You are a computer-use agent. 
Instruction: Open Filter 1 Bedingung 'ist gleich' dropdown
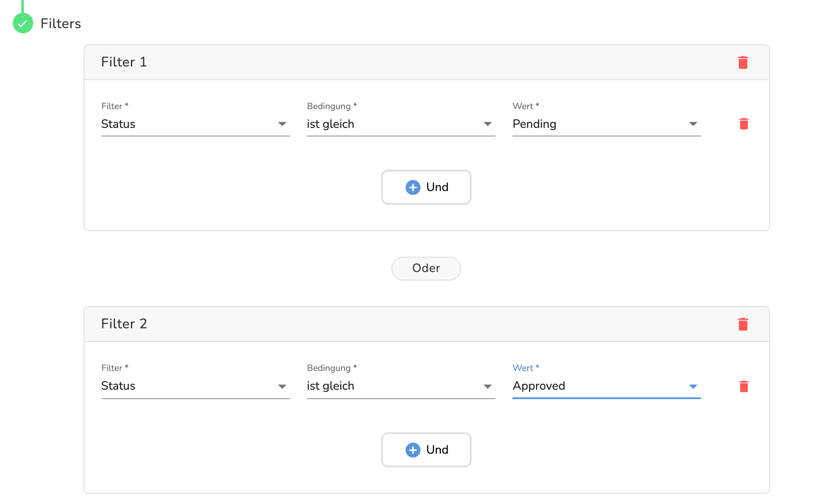coord(401,124)
